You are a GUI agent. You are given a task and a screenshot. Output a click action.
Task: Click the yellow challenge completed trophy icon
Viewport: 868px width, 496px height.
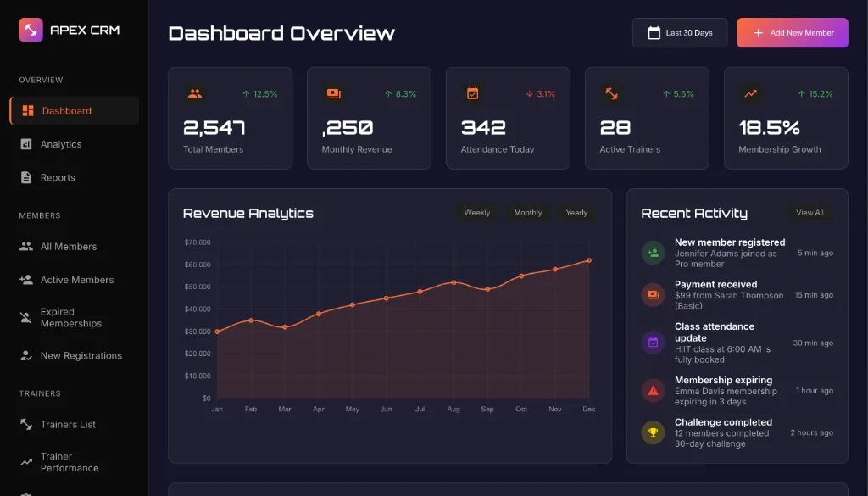[653, 432]
